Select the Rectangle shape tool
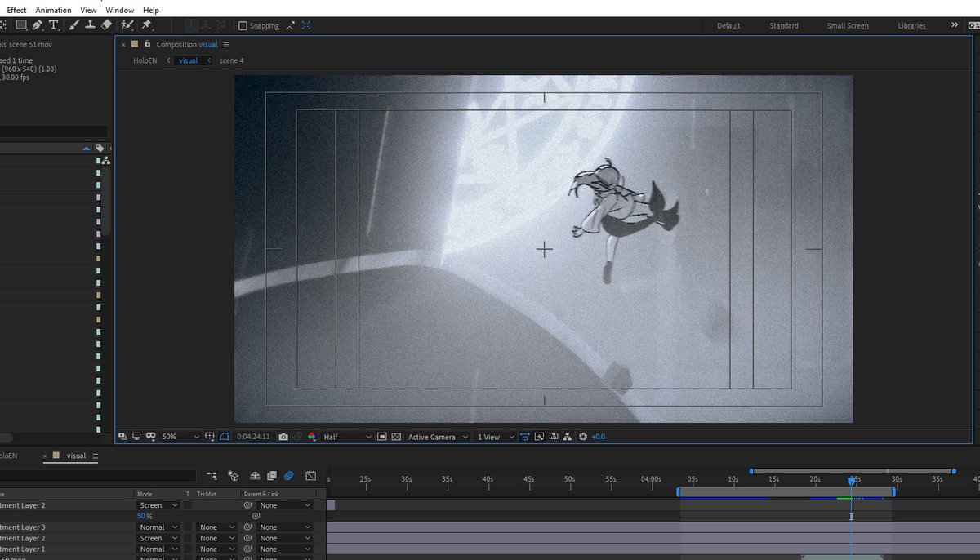The image size is (980, 560). point(20,25)
